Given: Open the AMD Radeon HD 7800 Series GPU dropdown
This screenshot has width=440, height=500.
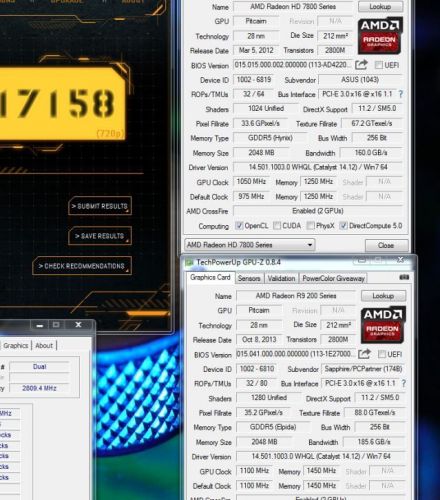Looking at the screenshot, I should coord(250,245).
